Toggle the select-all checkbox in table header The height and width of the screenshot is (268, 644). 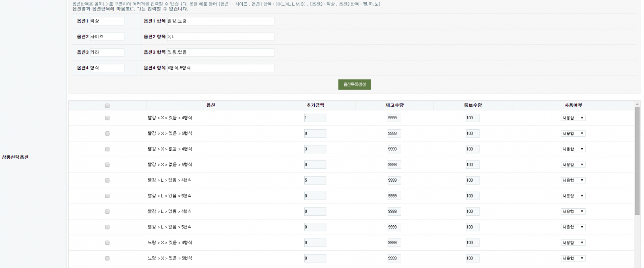point(107,106)
